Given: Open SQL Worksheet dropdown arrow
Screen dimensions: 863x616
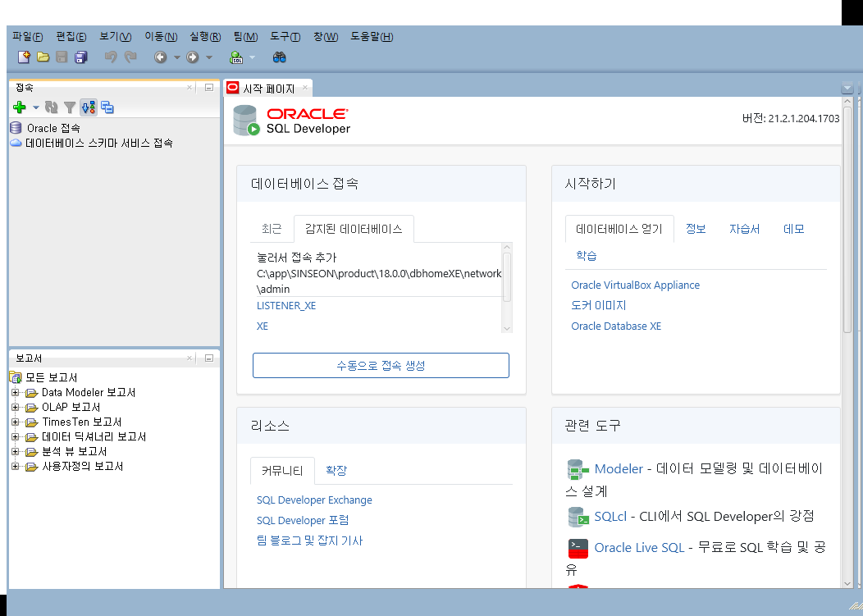Looking at the screenshot, I should 252,57.
